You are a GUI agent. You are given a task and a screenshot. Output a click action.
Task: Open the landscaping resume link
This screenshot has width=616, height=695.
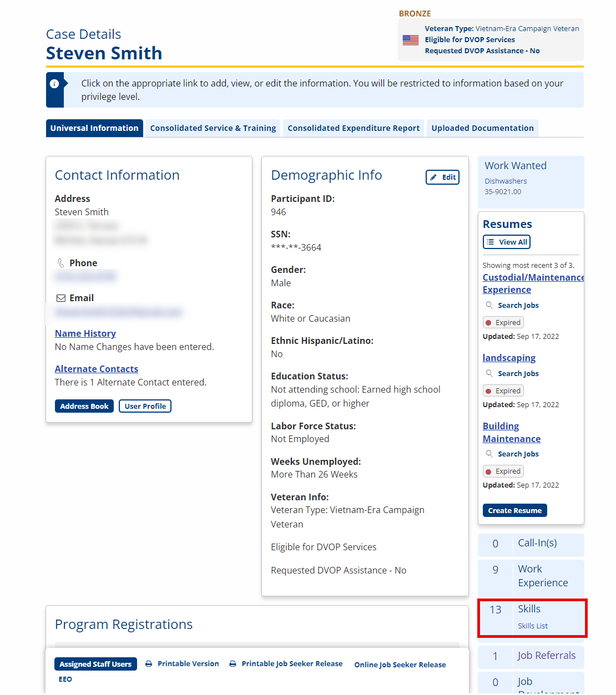(509, 358)
